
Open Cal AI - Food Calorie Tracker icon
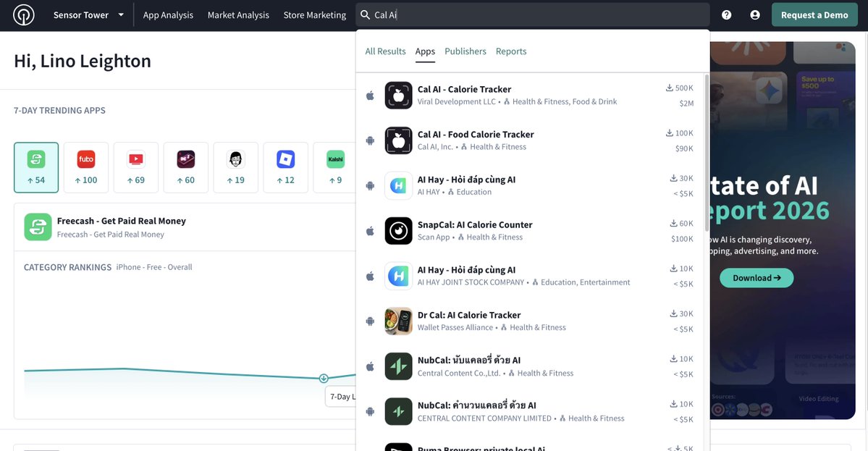(399, 140)
